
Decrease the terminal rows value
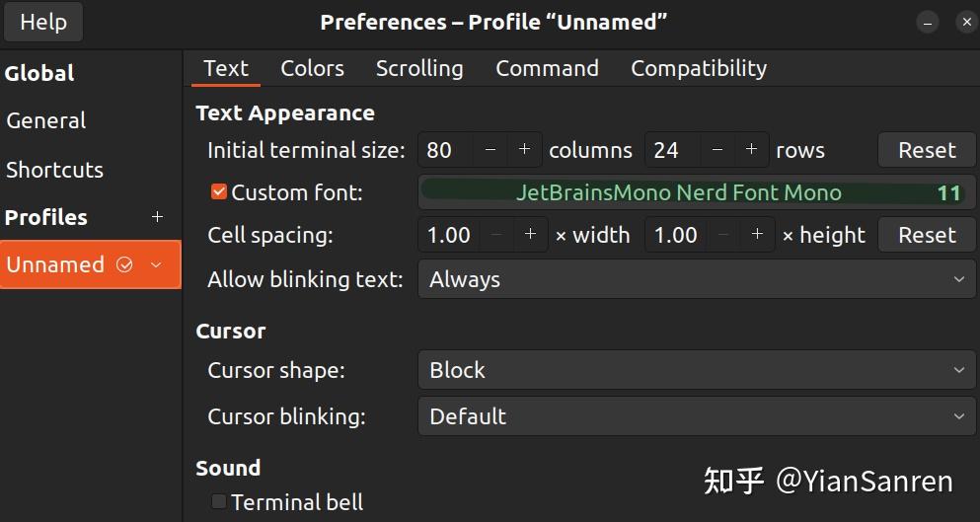click(717, 150)
